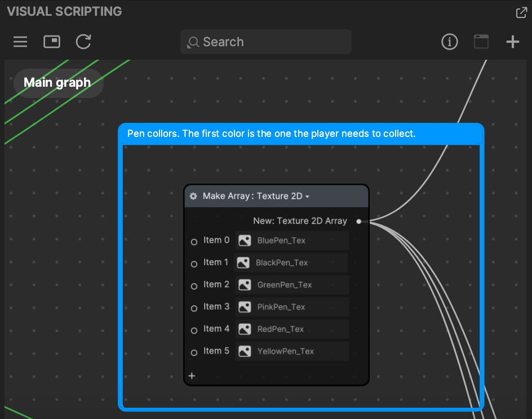
Task: Click the Item 5 input port
Action: [194, 353]
